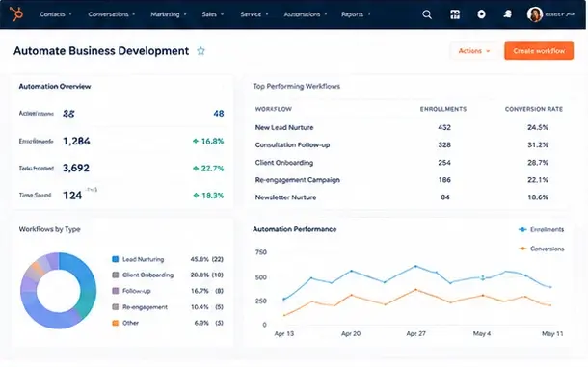This screenshot has height=367, width=588.
Task: Open the Automations menu
Action: [x=306, y=14]
